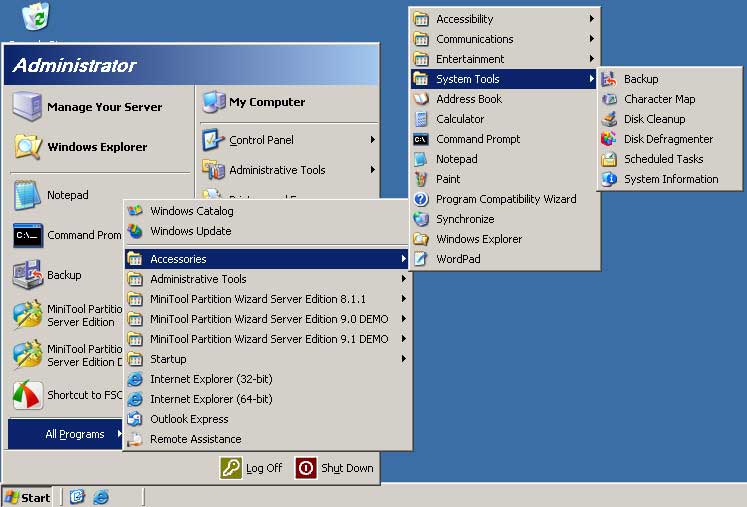Click the Recycle Bin desktop icon
Image resolution: width=747 pixels, height=507 pixels.
tap(36, 17)
